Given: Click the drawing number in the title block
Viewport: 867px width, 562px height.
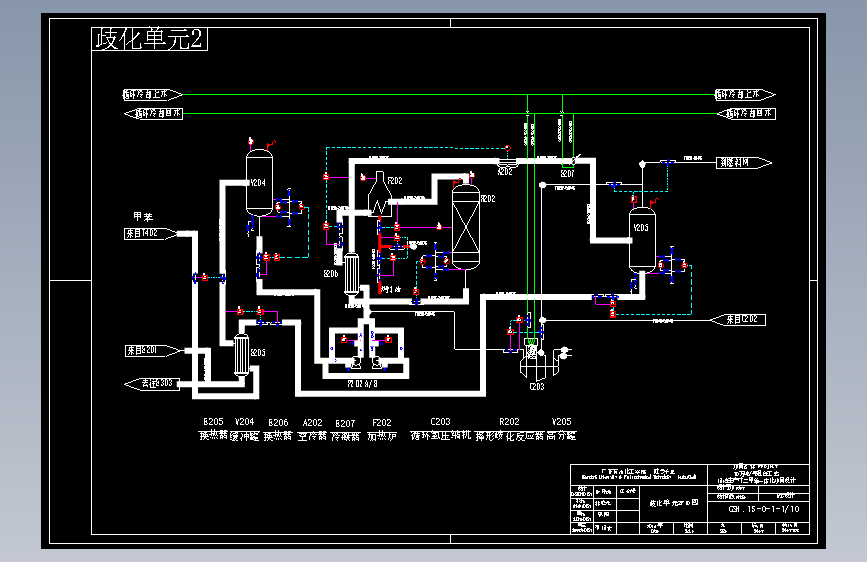Looking at the screenshot, I should [764, 509].
